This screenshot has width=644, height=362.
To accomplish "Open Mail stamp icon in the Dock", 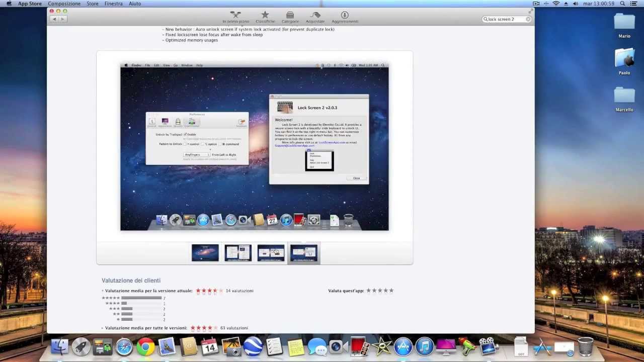I will pos(167,346).
